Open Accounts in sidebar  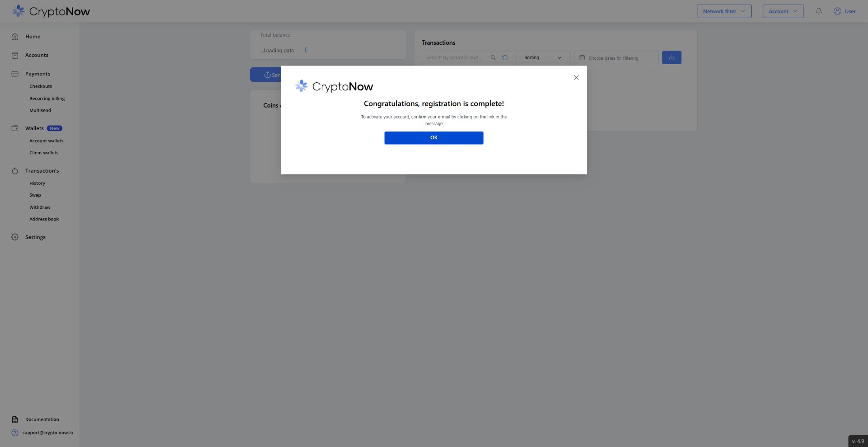point(37,55)
